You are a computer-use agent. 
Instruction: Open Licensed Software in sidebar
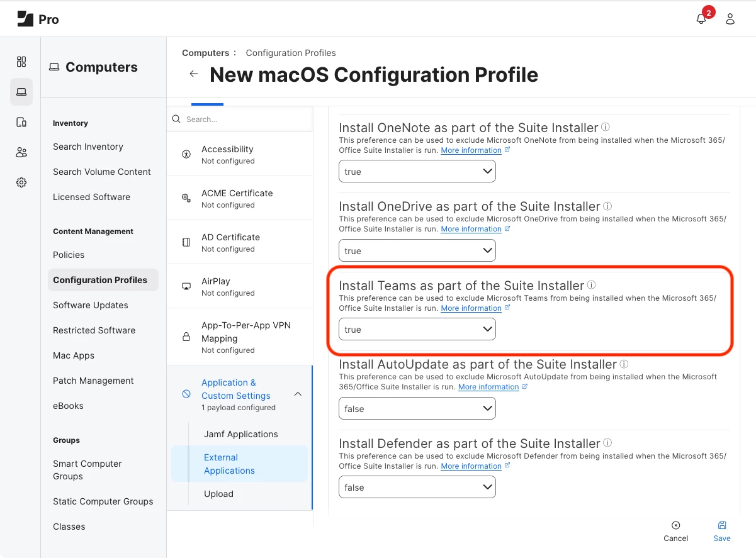point(92,197)
